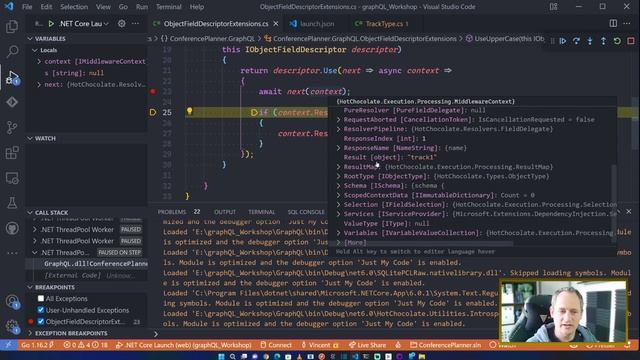The image size is (640, 360).
Task: Expand ResultMap in the hover popup
Action: tap(338, 167)
